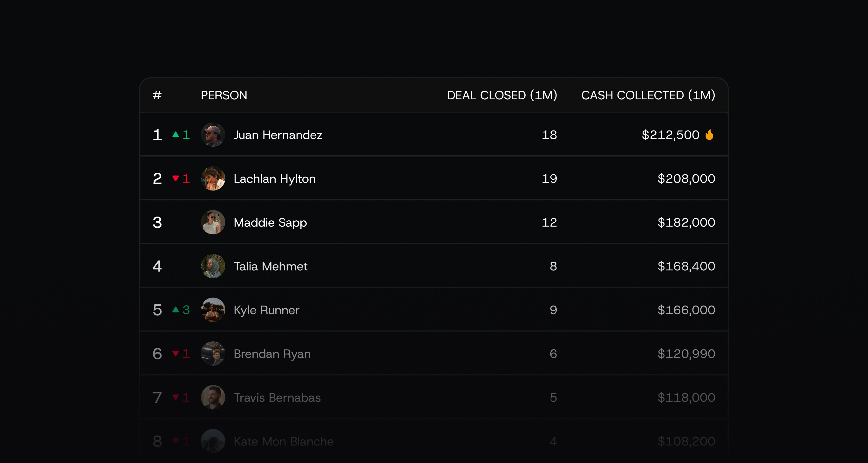
Task: Click Maddie Sapp's profile picture
Action: tap(213, 222)
